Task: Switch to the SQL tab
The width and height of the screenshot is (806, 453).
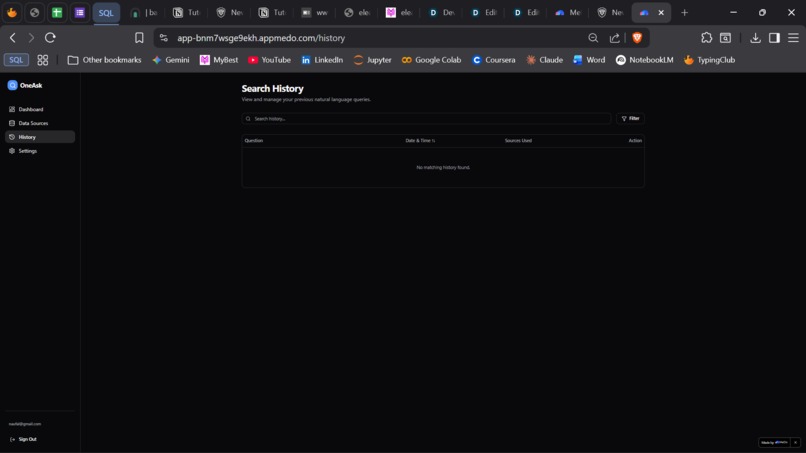Action: point(106,13)
